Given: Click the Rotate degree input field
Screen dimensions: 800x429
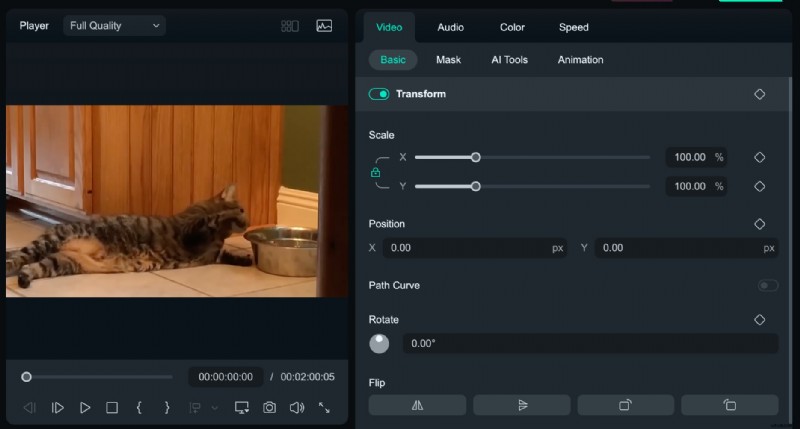Looking at the screenshot, I should [x=590, y=343].
